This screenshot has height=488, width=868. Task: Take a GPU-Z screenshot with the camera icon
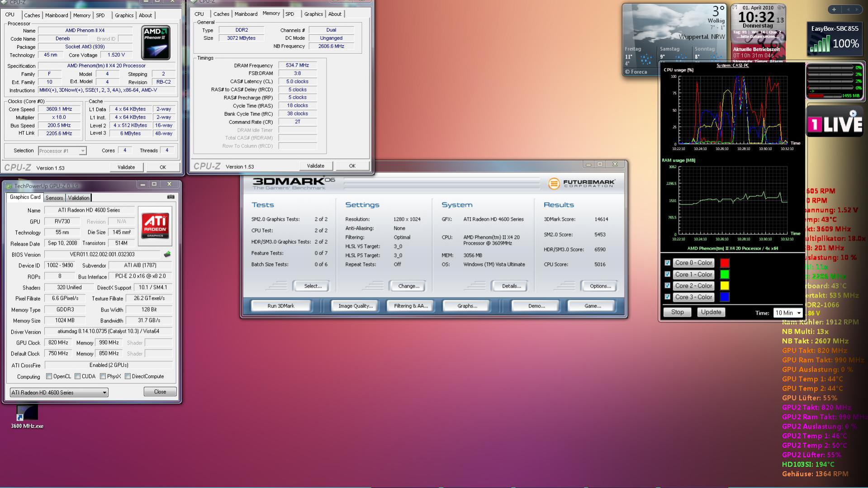click(171, 197)
